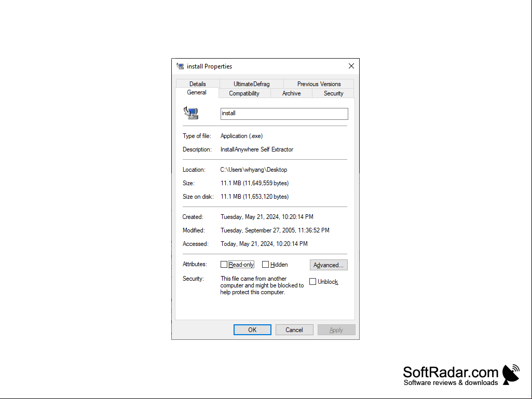Click the Accessed date Today, May 21, 2024

[x=264, y=244]
